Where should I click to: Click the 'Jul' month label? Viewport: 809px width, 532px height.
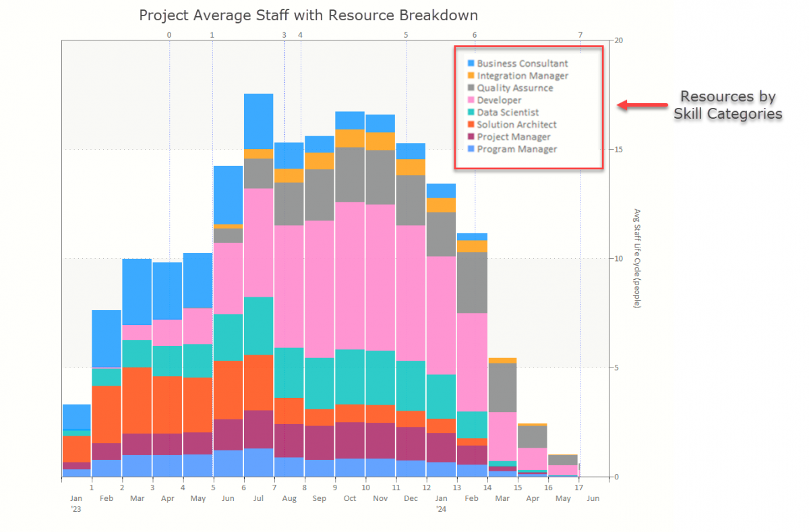pos(259,498)
